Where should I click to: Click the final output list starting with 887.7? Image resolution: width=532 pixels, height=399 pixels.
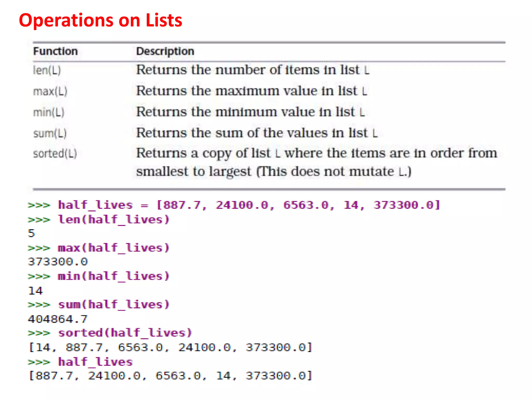pyautogui.click(x=170, y=376)
